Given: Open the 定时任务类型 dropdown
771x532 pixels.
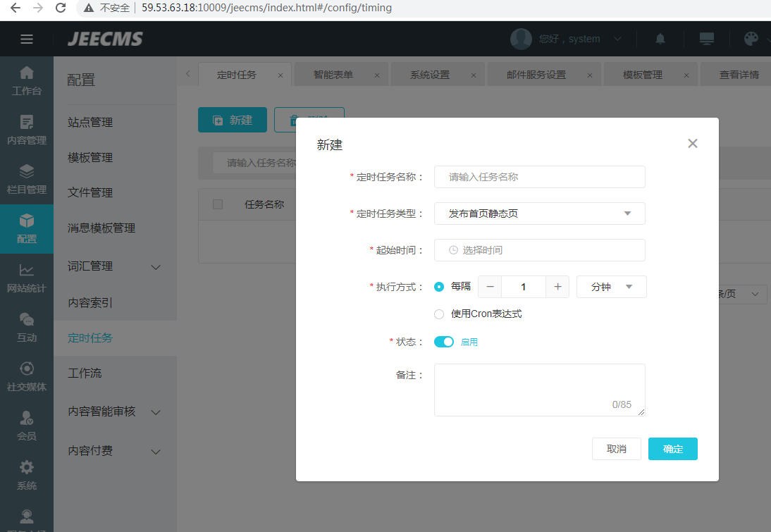Looking at the screenshot, I should click(539, 214).
